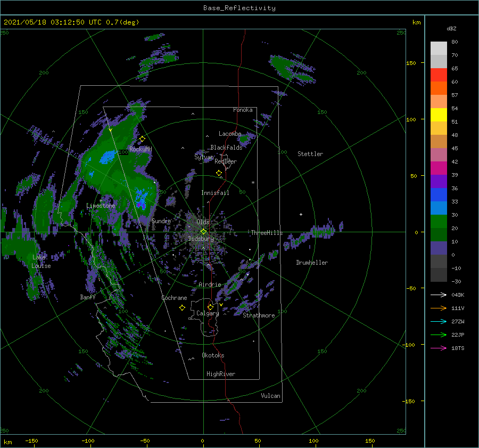479x448 pixels.
Task: Click the Innisfail label
Action: (215, 193)
